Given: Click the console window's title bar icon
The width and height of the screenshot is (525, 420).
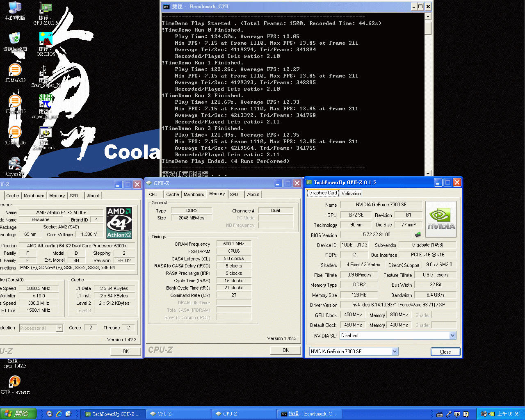Looking at the screenshot, I should coord(166,7).
